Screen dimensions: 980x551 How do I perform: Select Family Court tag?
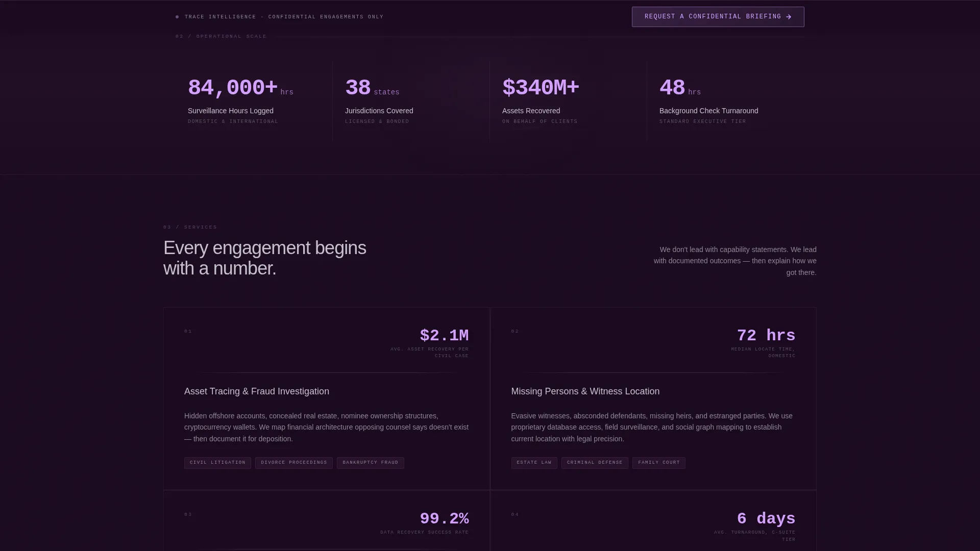[659, 463]
